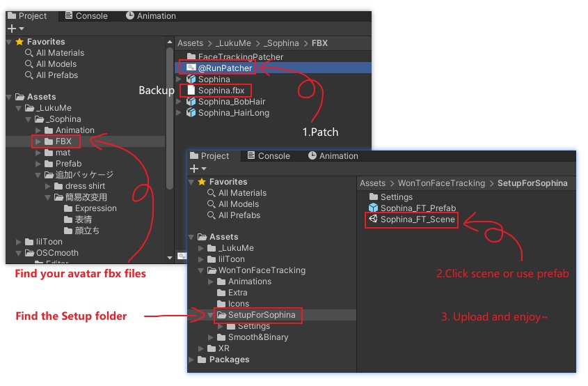Select the Packages folder in tree

(x=229, y=360)
